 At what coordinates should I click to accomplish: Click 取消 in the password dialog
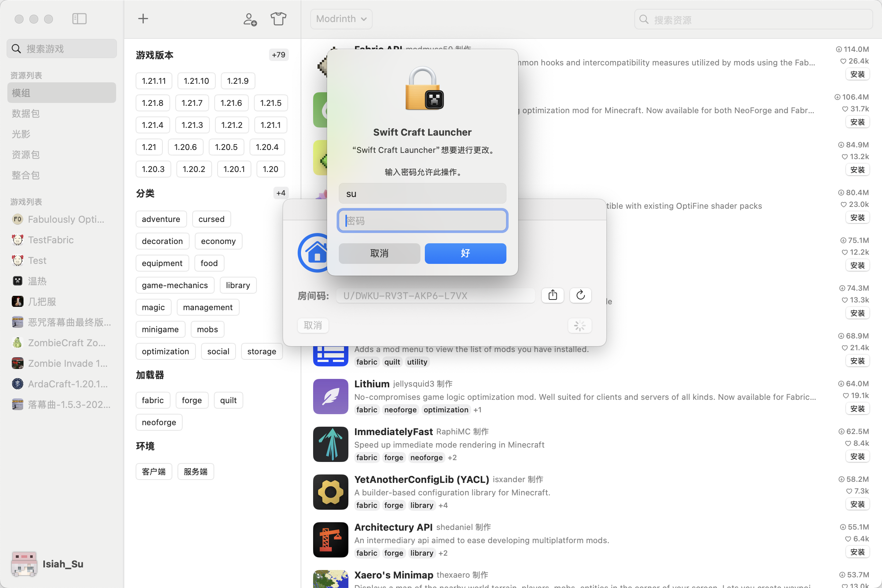point(379,253)
